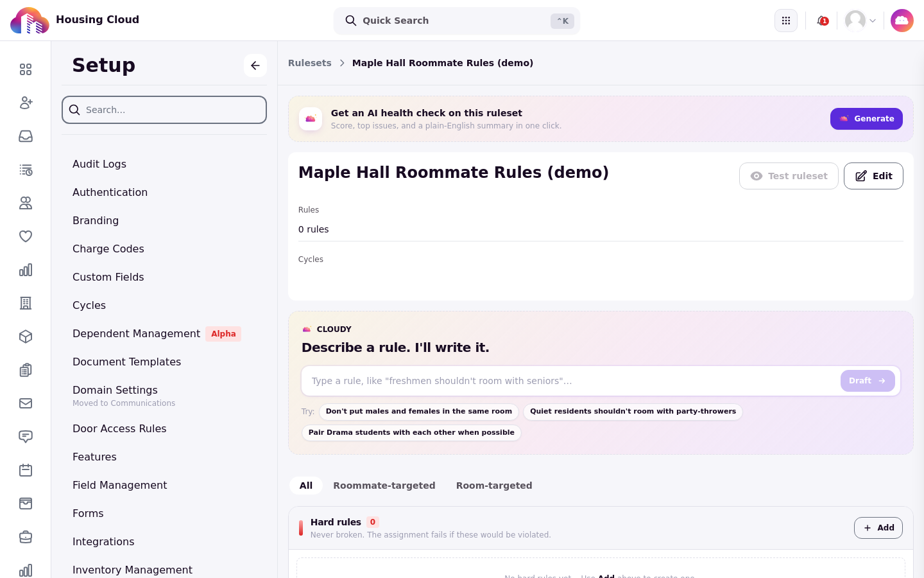Image resolution: width=924 pixels, height=578 pixels.
Task: Switch to the Roommate-targeted tab
Action: (x=384, y=486)
